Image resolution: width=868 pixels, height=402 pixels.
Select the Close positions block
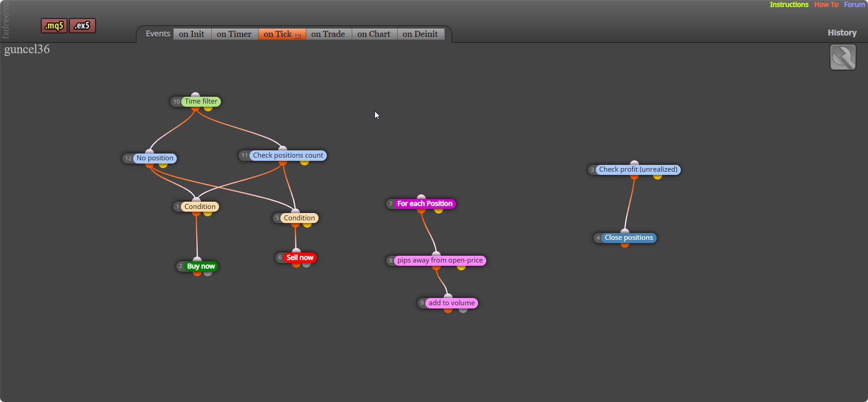[x=629, y=238]
